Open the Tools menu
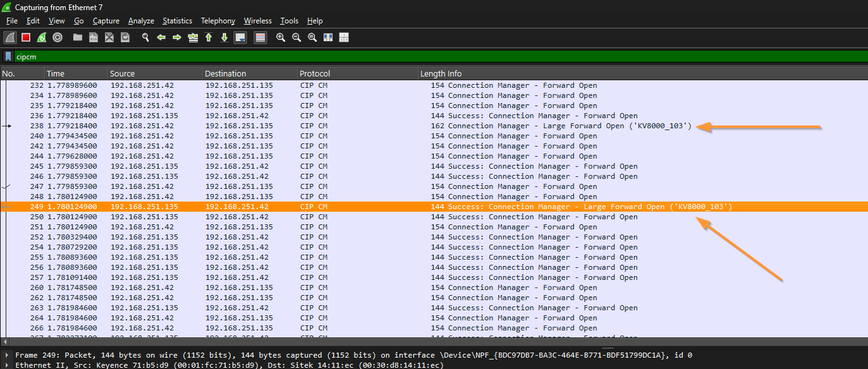The width and height of the screenshot is (868, 369). pyautogui.click(x=290, y=21)
